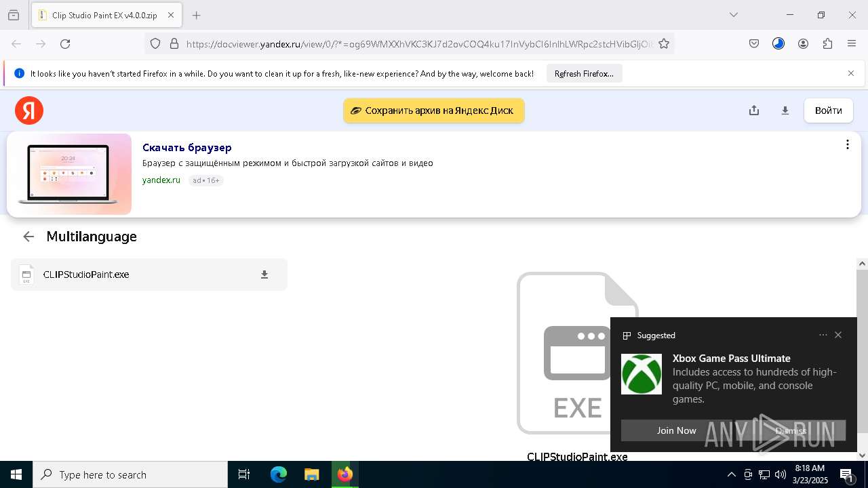The image size is (868, 488).
Task: Click the page scrollbar up arrow
Action: coord(862,264)
